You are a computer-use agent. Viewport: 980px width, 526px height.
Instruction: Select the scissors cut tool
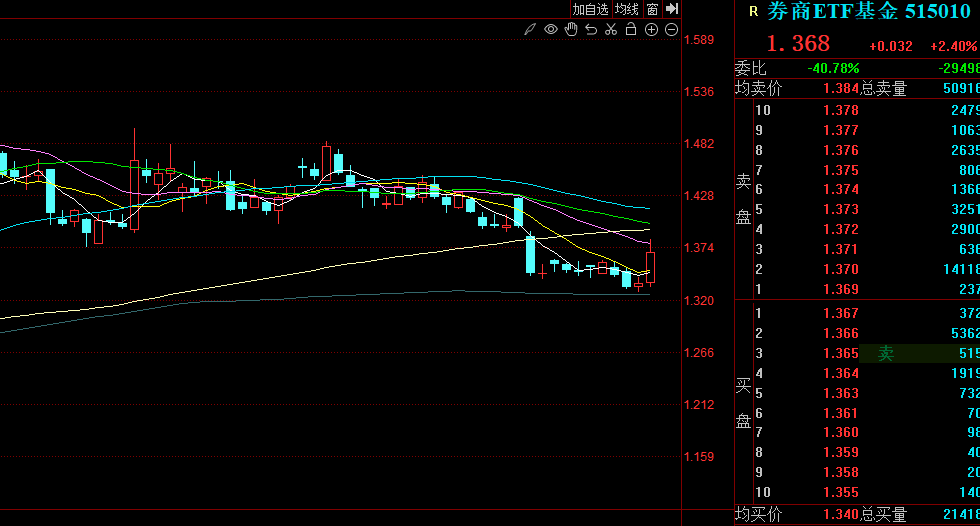click(x=611, y=30)
